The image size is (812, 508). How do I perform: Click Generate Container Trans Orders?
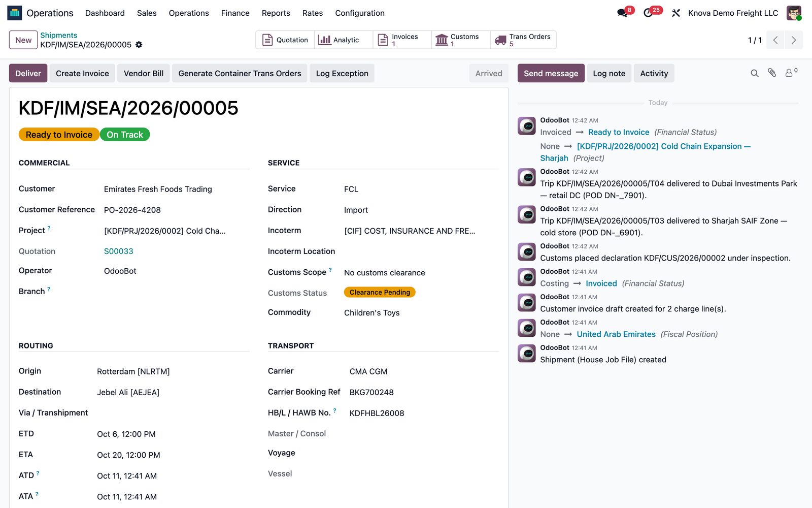240,73
